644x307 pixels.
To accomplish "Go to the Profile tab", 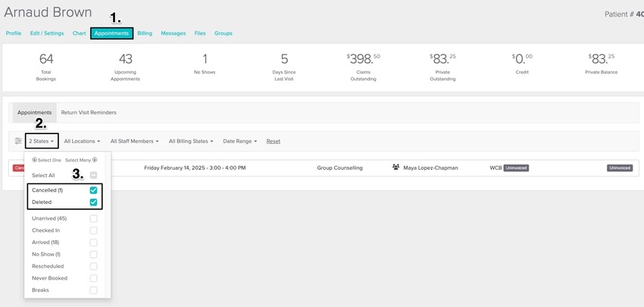I will point(14,33).
